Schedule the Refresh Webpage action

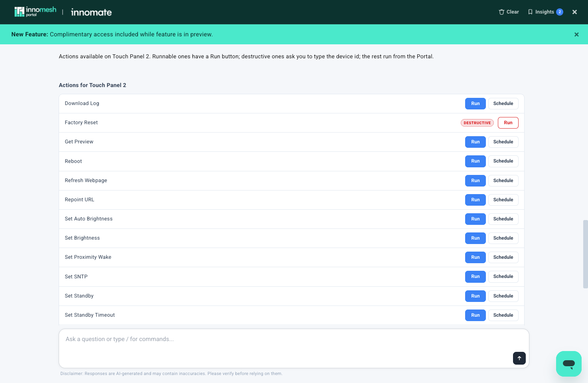point(503,181)
